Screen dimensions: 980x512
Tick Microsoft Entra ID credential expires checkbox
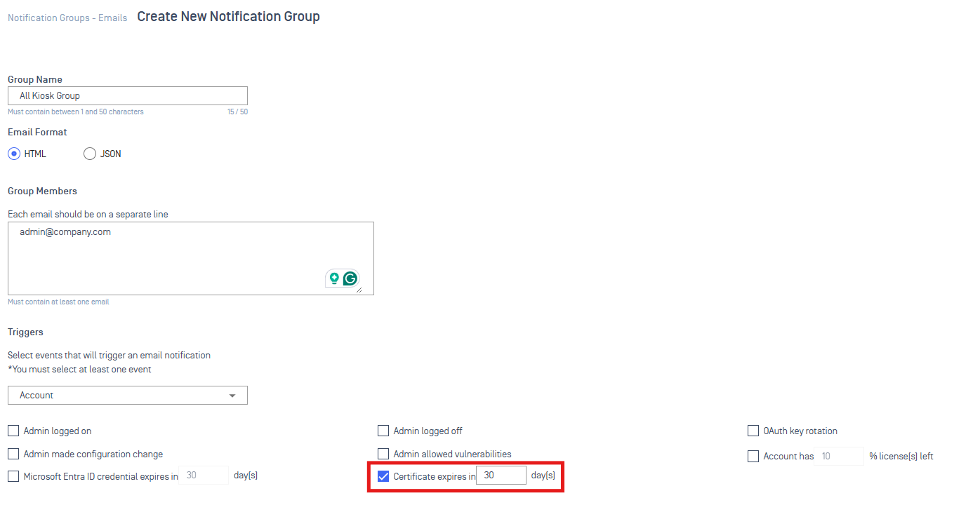[13, 476]
